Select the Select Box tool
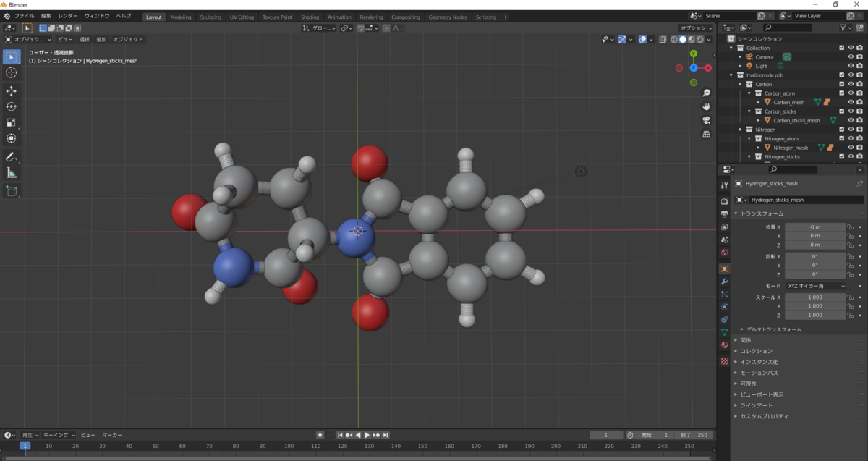 click(x=12, y=56)
